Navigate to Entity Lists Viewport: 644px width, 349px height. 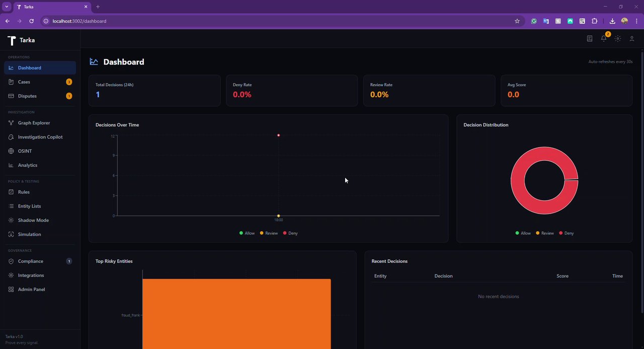point(40,206)
